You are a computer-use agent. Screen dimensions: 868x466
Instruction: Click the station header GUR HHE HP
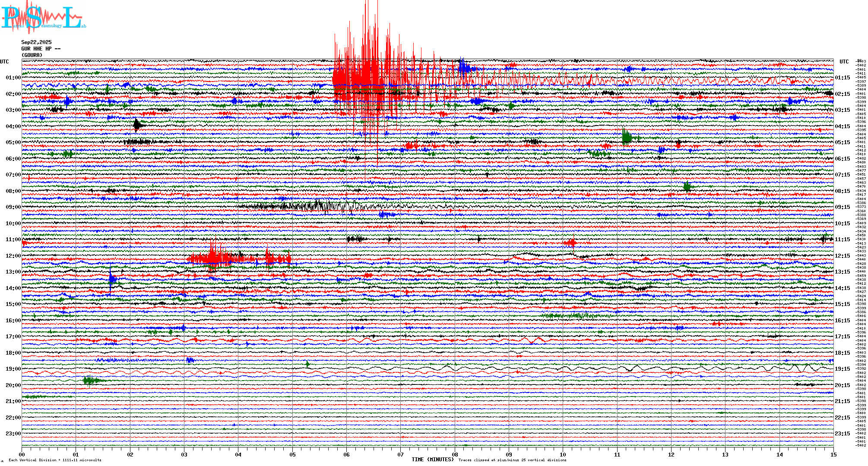click(41, 49)
